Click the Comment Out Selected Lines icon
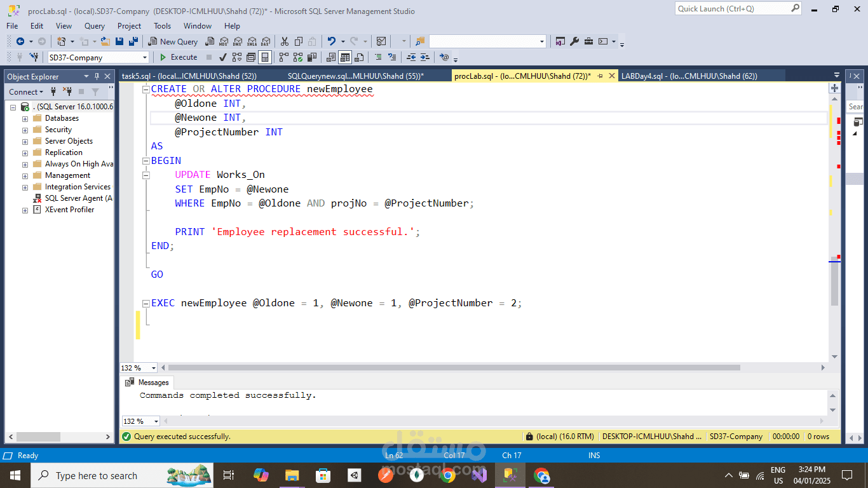This screenshot has width=868, height=488. (x=377, y=57)
